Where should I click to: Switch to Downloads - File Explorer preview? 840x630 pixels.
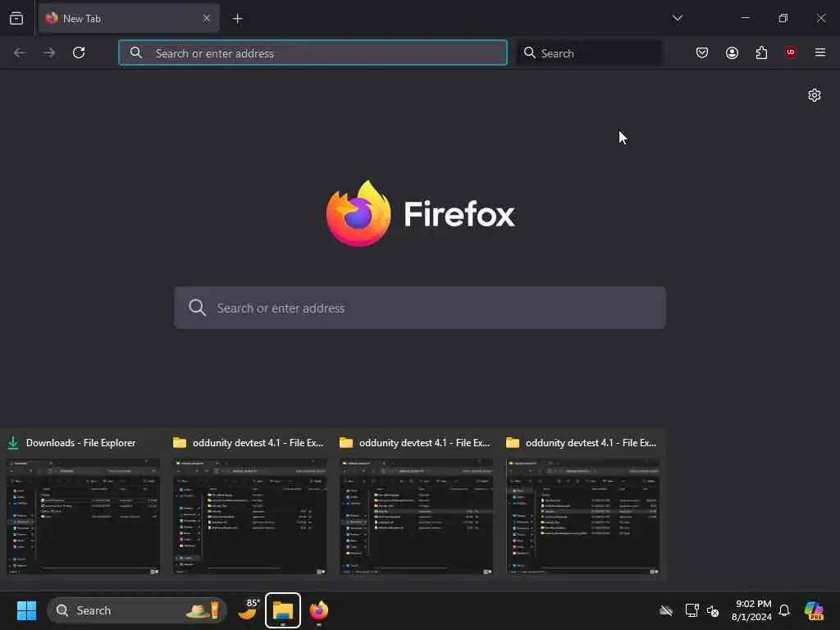83,517
